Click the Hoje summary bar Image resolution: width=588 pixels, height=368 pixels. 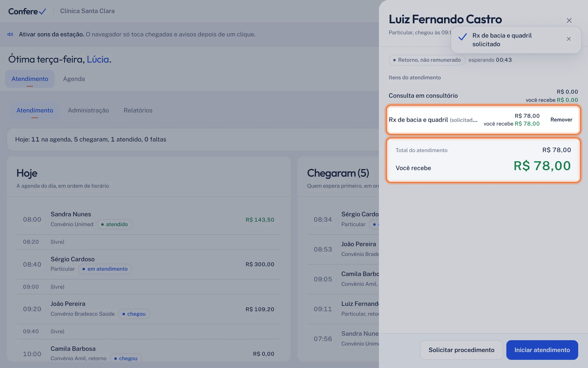point(193,140)
